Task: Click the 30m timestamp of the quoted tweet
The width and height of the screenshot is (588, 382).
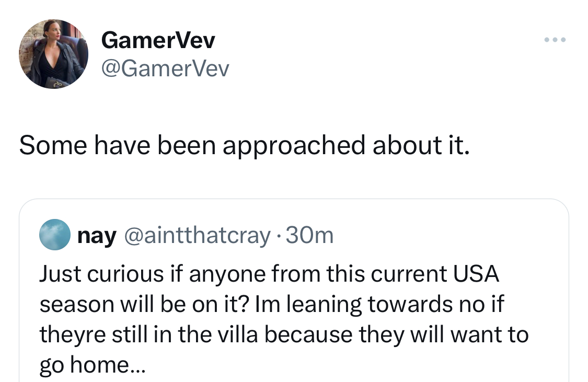Action: (309, 236)
